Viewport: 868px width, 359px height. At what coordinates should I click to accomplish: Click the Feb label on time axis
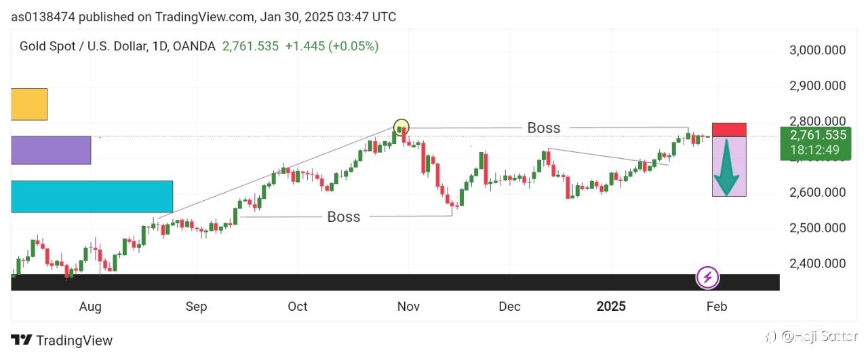(x=717, y=306)
